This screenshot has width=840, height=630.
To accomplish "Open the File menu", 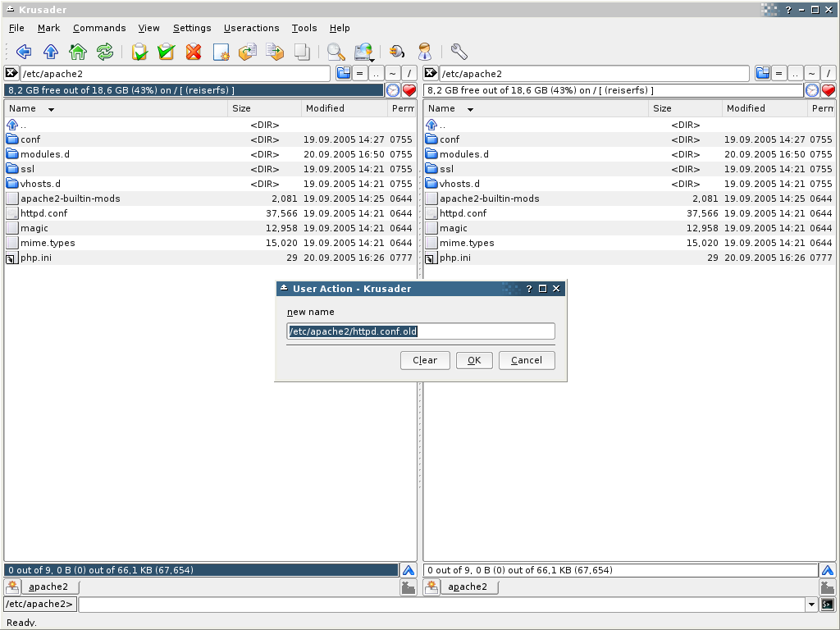I will [x=16, y=28].
